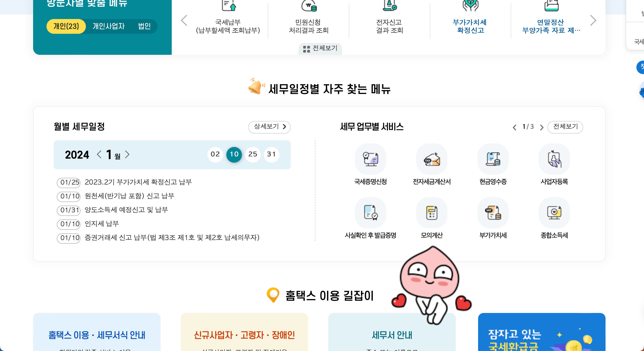Open the 사업자등록 service icon

(x=554, y=159)
